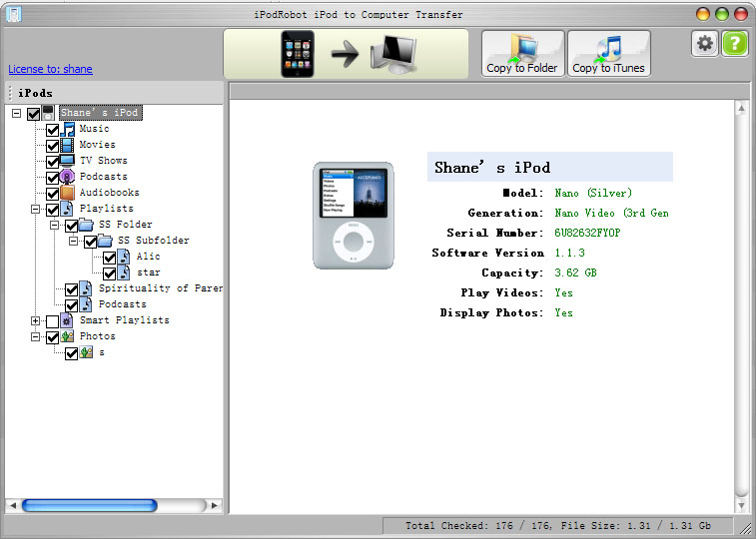This screenshot has width=756, height=539.
Task: Open the License to: shane link
Action: [x=50, y=69]
